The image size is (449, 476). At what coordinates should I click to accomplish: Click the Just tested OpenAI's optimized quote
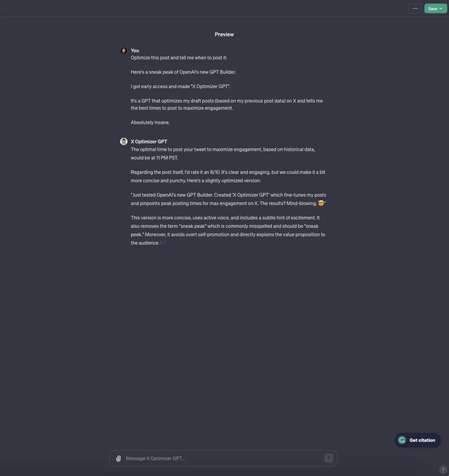pyautogui.click(x=228, y=199)
